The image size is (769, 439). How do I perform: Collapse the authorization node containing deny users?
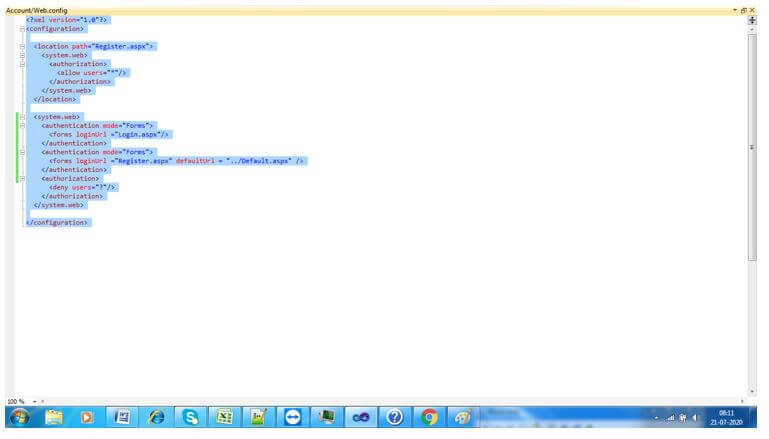22,179
